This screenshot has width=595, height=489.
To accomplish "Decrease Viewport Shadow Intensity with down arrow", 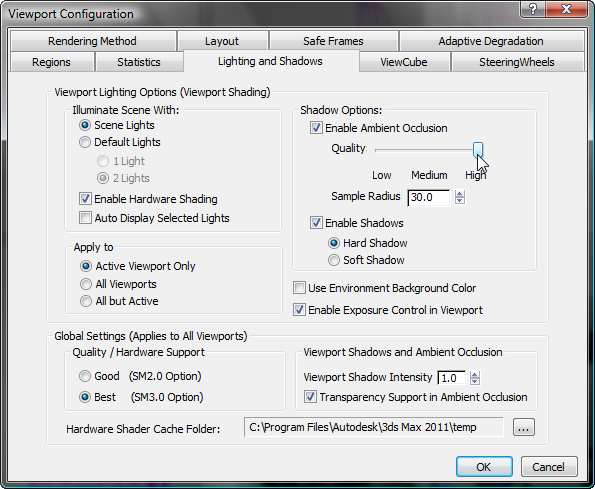I will tap(475, 381).
